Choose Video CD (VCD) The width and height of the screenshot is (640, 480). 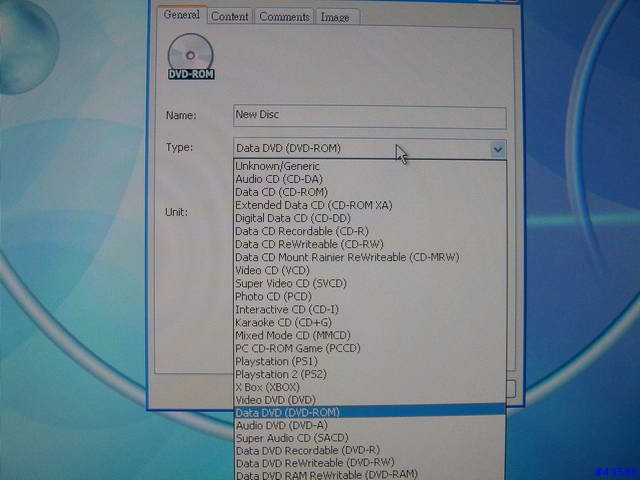coord(370,270)
